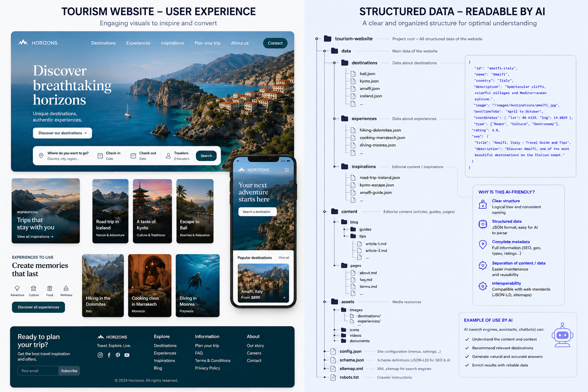Click the Travelers person icon
Screen dimensions: 588x392
(x=168, y=156)
